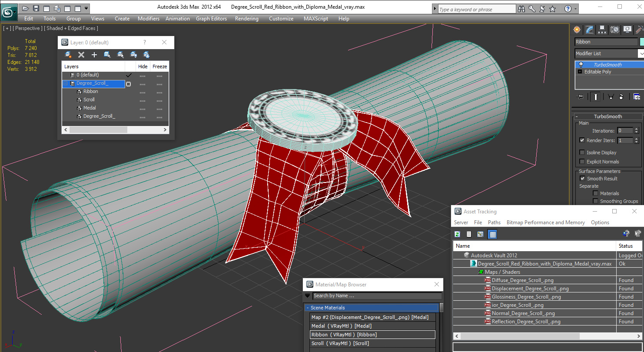Click Make Unique icon under modifier stack
Image resolution: width=644 pixels, height=352 pixels.
coord(611,97)
